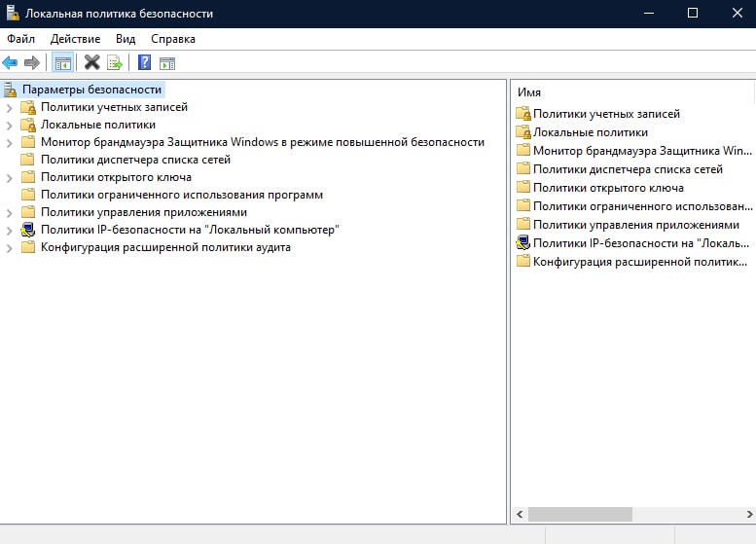
Task: Open the Вид menu
Action: [x=126, y=39]
